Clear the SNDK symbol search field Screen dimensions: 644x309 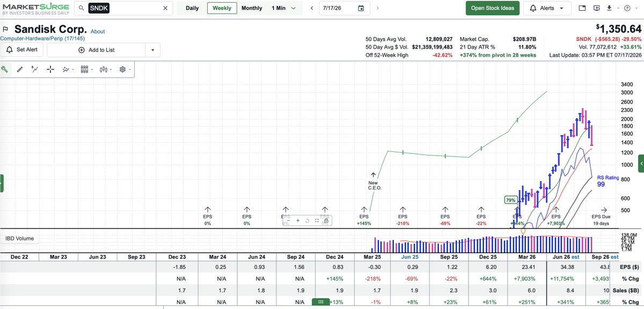coord(165,8)
